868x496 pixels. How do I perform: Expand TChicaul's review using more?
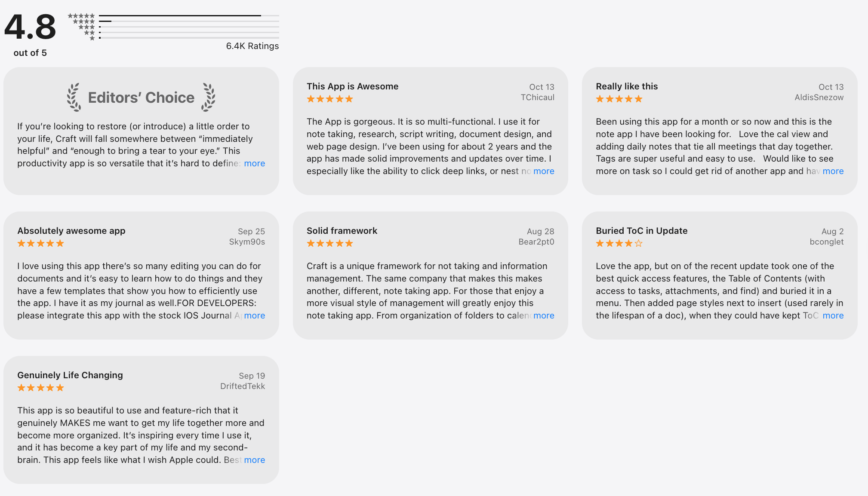[x=543, y=171]
